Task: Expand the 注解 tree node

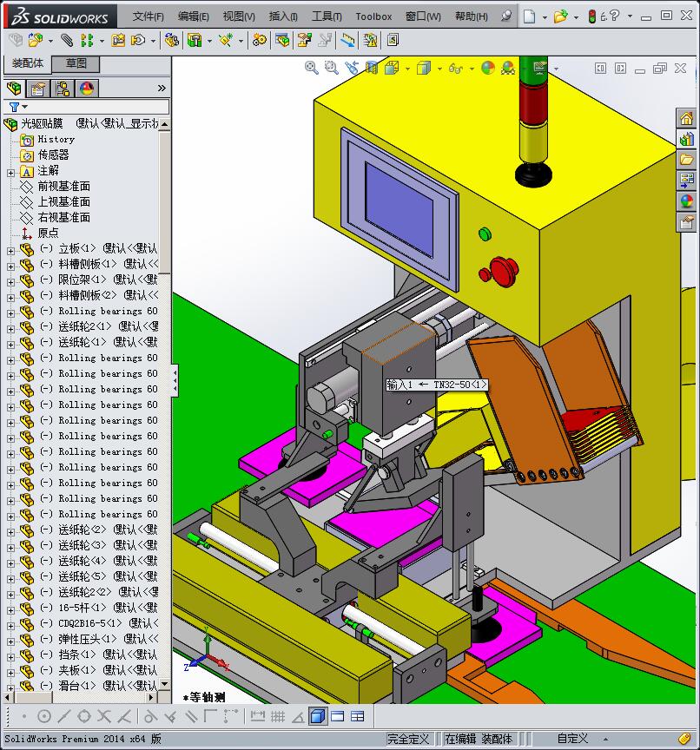Action: click(10, 173)
